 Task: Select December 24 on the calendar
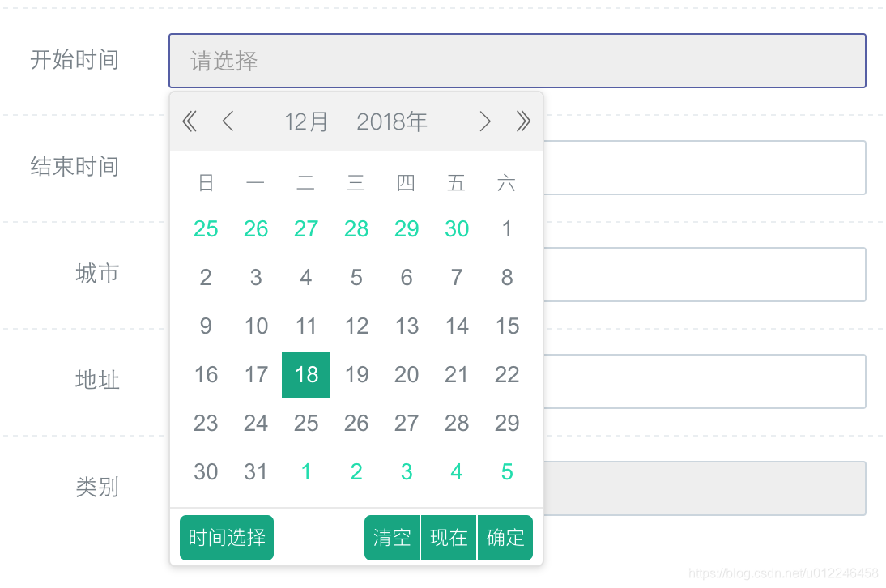pos(256,423)
